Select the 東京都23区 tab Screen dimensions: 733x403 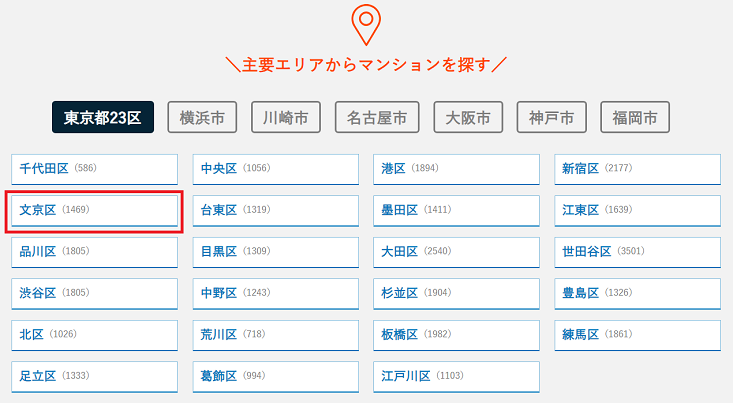click(103, 117)
